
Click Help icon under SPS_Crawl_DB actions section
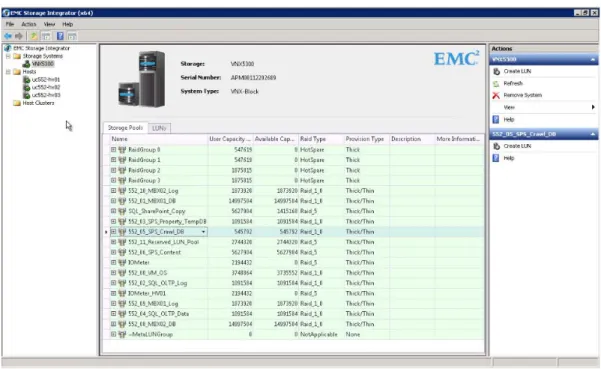coord(496,158)
